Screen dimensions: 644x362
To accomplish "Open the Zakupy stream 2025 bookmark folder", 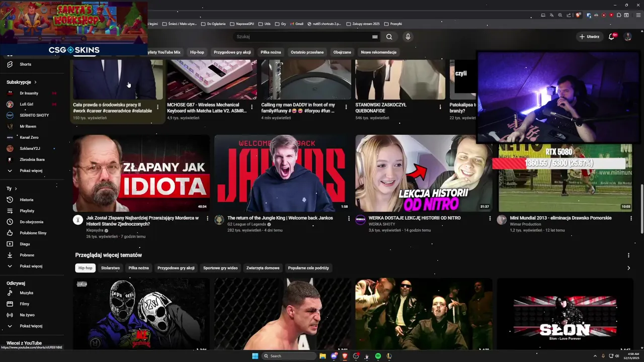I will click(363, 24).
